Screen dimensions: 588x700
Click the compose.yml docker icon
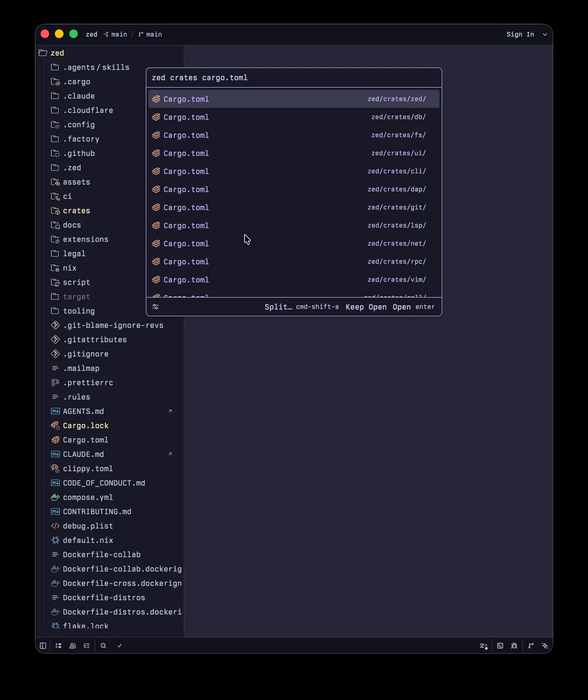55,497
